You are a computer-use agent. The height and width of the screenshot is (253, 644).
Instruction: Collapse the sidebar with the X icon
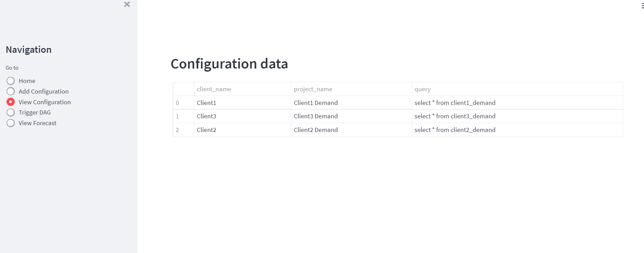coord(127,4)
